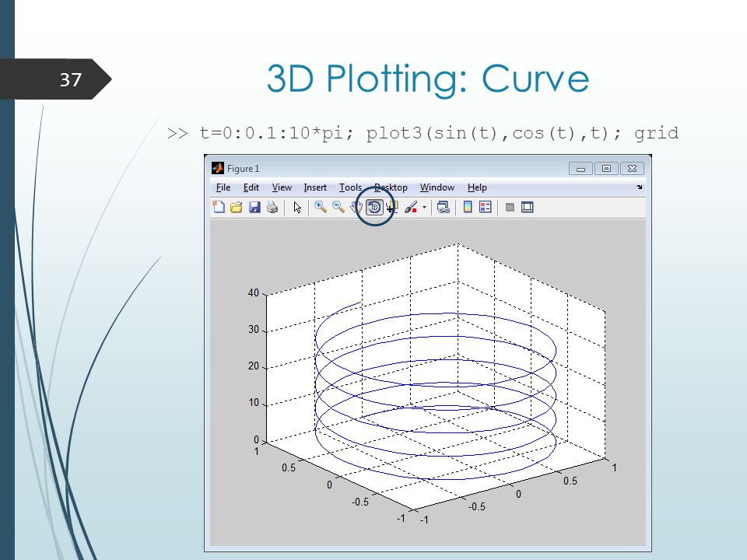
Task: Click the New Figure icon
Action: point(218,207)
